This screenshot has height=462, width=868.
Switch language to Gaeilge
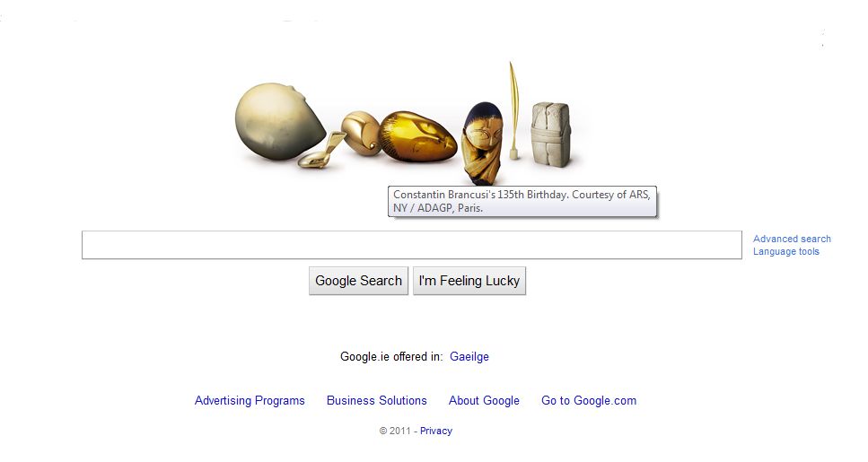click(469, 356)
